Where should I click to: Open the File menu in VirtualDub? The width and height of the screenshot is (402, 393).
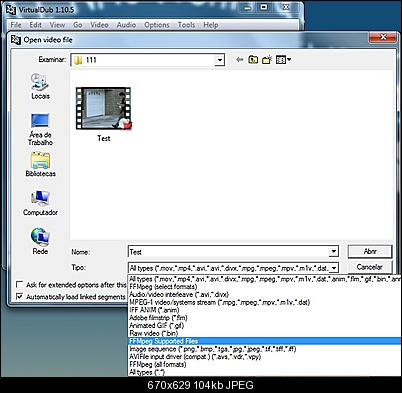tap(16, 25)
